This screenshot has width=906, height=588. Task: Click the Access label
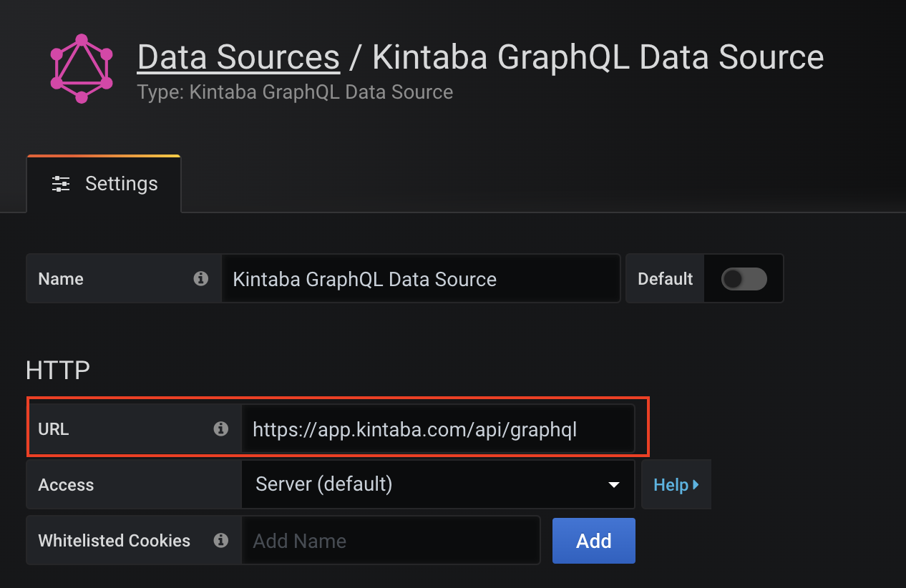66,484
